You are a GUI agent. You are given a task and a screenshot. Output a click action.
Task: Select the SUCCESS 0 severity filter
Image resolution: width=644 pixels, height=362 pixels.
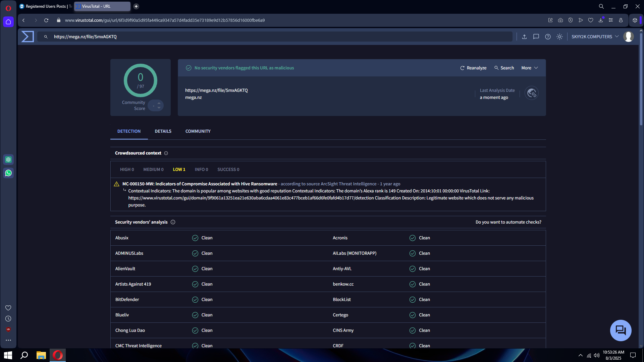pos(228,170)
